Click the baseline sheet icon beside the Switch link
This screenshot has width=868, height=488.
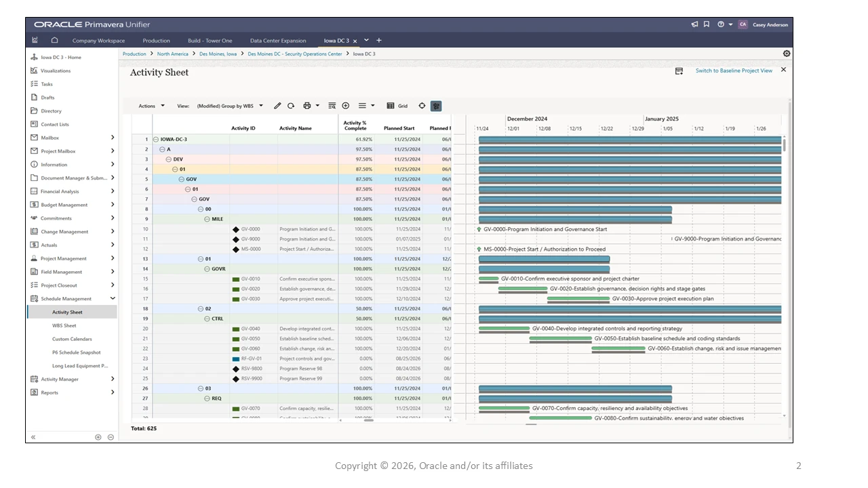coord(679,70)
